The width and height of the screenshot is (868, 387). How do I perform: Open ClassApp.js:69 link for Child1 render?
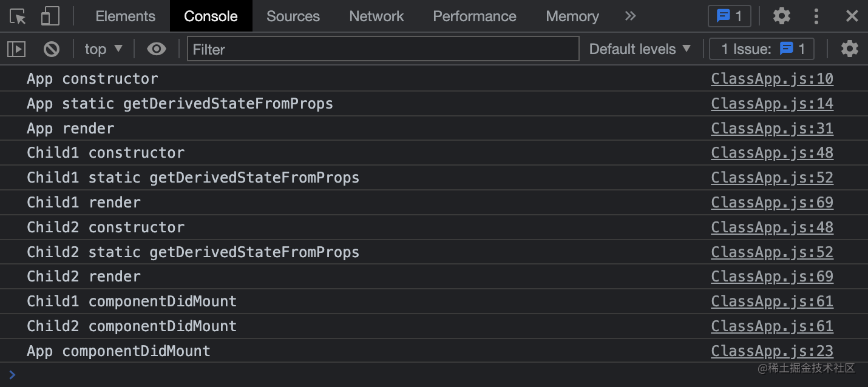point(772,203)
